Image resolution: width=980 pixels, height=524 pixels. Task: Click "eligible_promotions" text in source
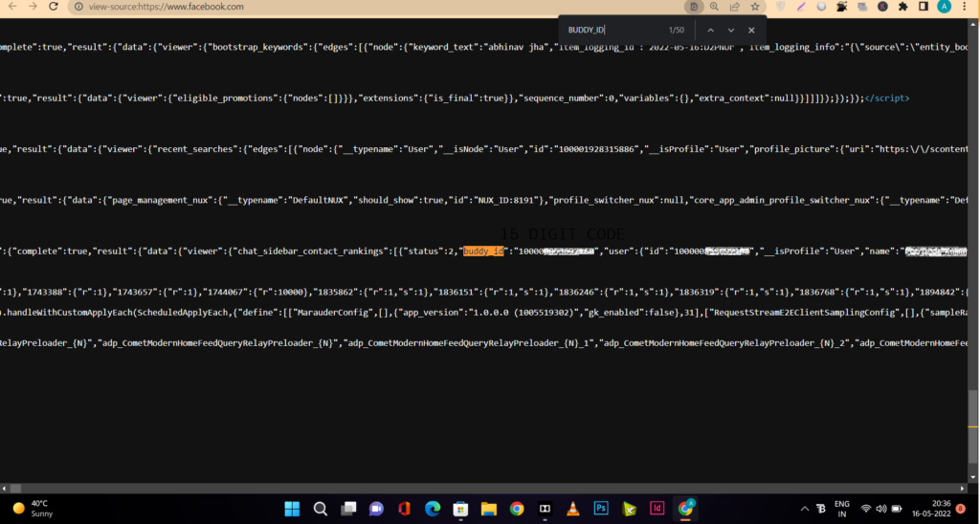click(x=228, y=98)
